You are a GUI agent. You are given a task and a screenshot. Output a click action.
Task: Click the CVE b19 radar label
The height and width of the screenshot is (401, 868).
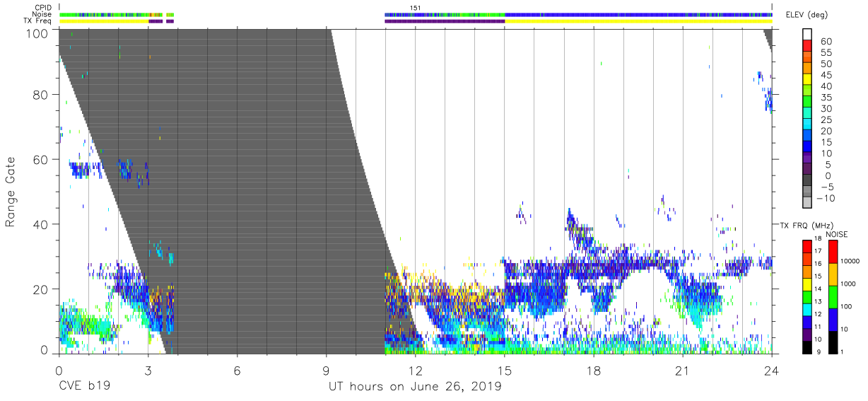(83, 387)
